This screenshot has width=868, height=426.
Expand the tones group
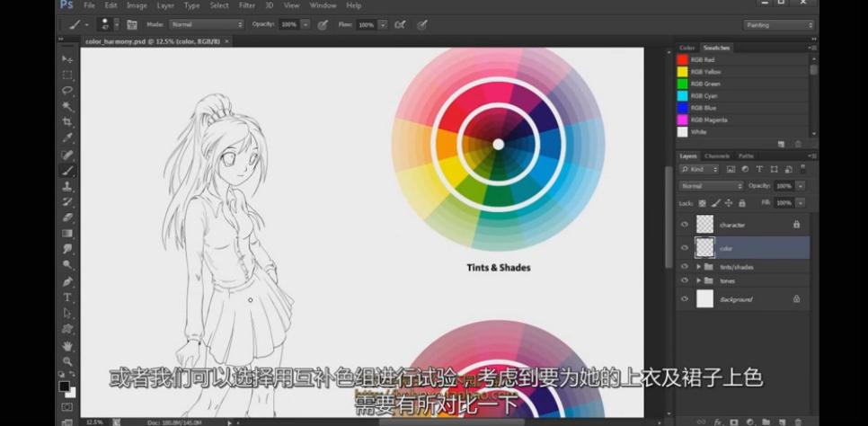[698, 281]
